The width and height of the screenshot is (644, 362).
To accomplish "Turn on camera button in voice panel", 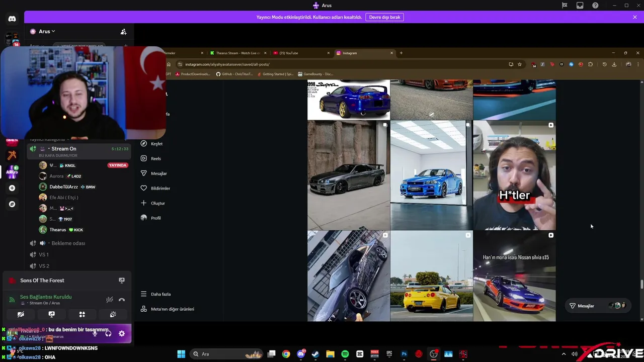I will click(x=21, y=314).
